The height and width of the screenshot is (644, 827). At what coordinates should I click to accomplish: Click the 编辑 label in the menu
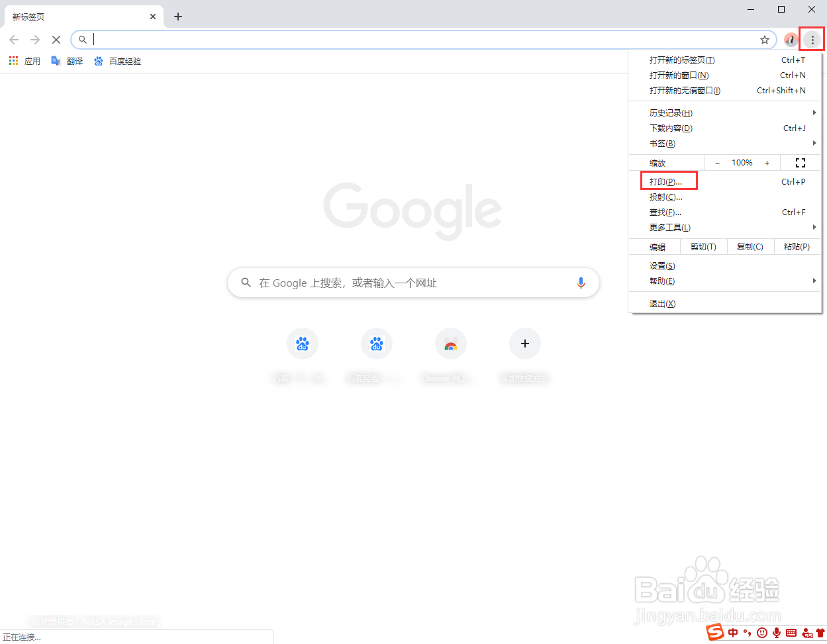pyautogui.click(x=657, y=247)
